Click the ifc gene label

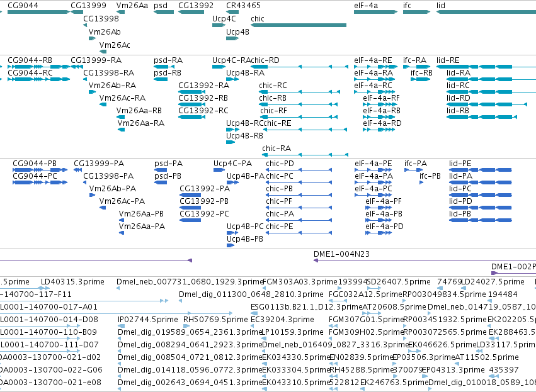[407, 6]
